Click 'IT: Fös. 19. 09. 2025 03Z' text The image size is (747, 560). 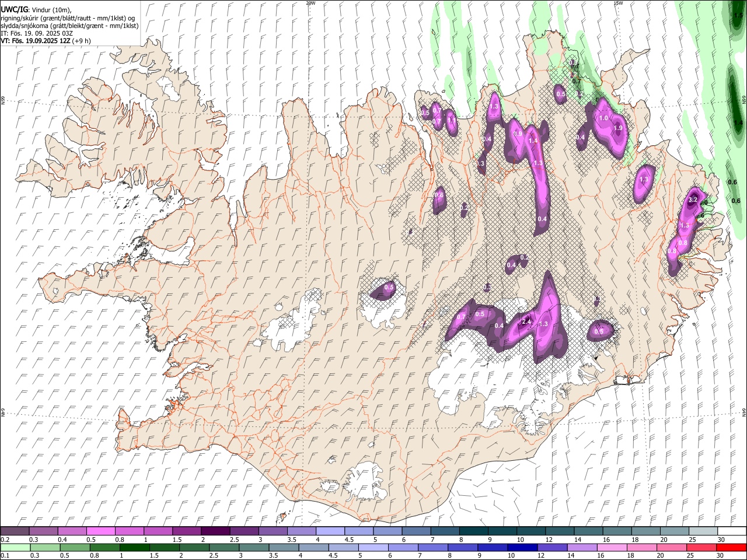pos(37,33)
